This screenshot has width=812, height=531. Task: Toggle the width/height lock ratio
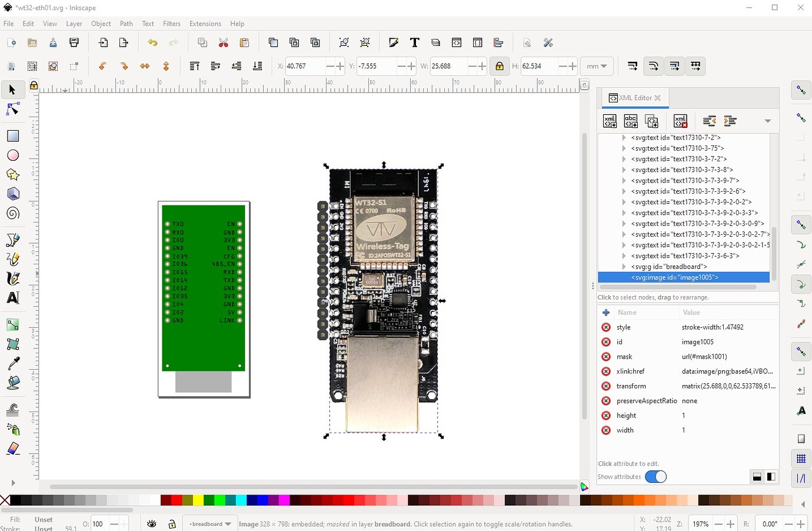coord(499,66)
